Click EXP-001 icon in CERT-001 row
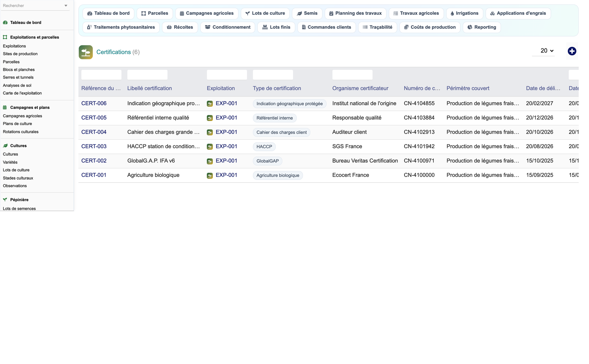Image resolution: width=589 pixels, height=364 pixels. tap(210, 175)
